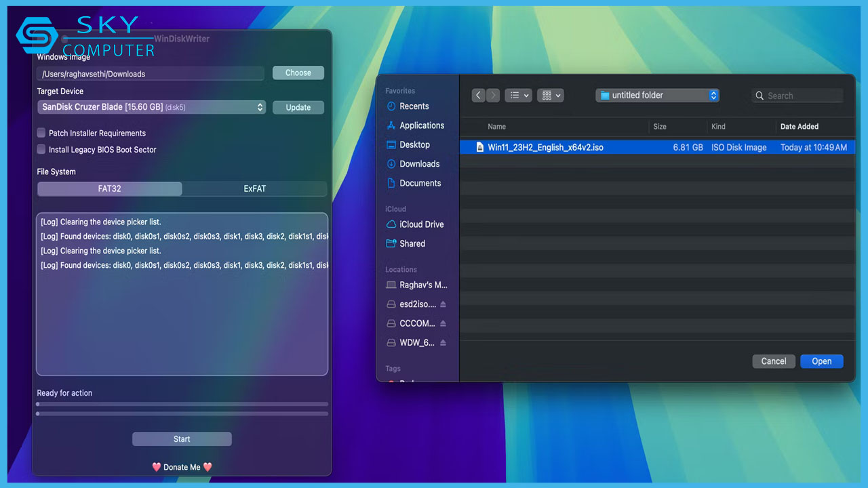Click the Today at 10:49 AM date cell

pyautogui.click(x=814, y=147)
